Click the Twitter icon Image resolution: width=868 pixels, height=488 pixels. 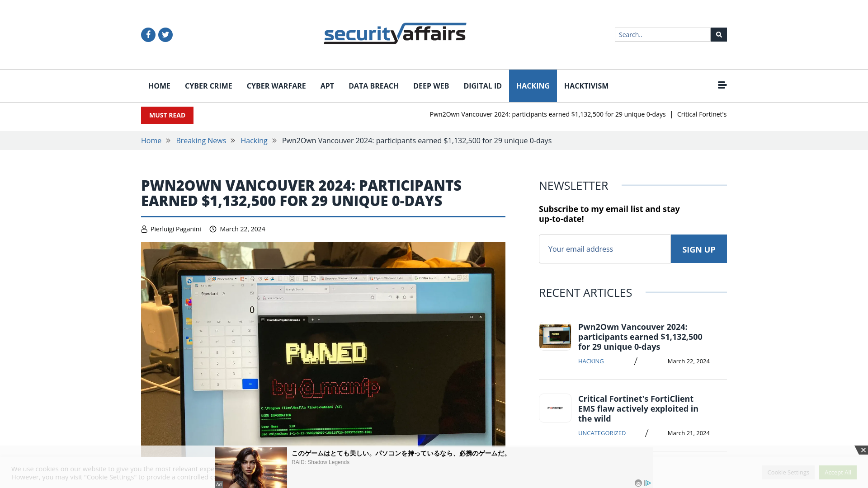point(165,34)
